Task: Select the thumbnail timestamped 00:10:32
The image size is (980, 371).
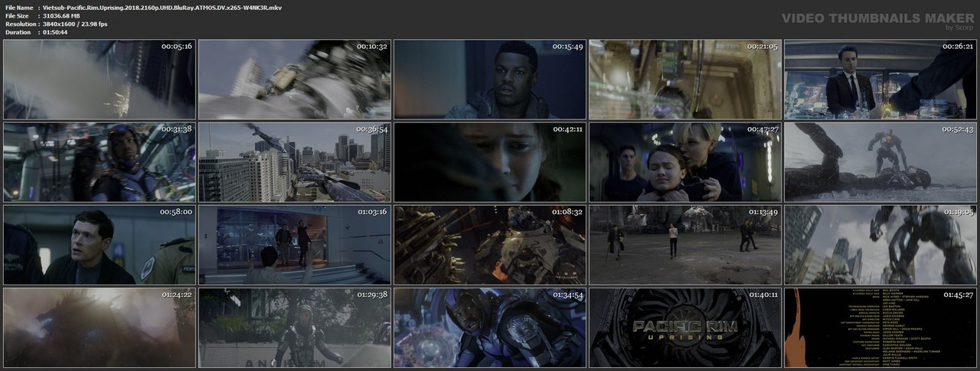Action: pos(294,80)
